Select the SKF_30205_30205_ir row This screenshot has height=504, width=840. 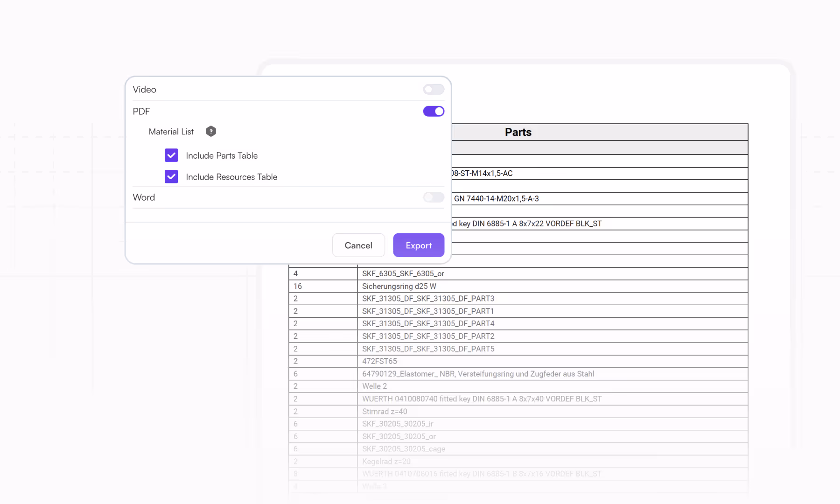click(518, 424)
